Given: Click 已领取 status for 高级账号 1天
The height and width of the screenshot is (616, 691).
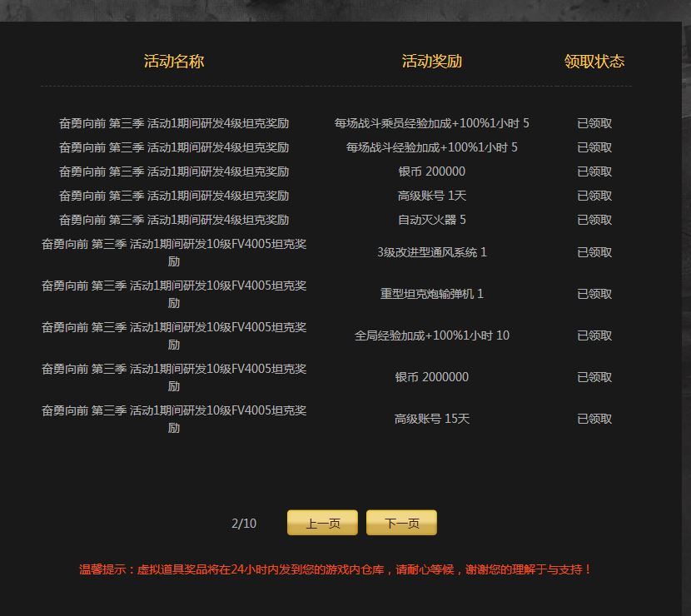Looking at the screenshot, I should (594, 196).
